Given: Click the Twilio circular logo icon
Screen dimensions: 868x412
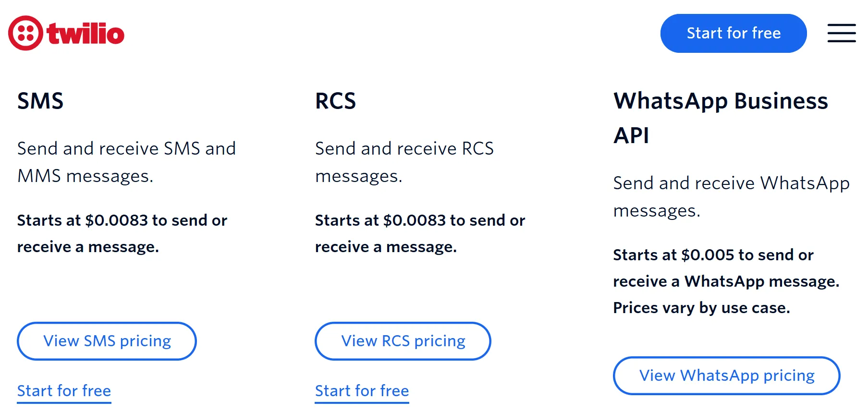Looking at the screenshot, I should (25, 33).
